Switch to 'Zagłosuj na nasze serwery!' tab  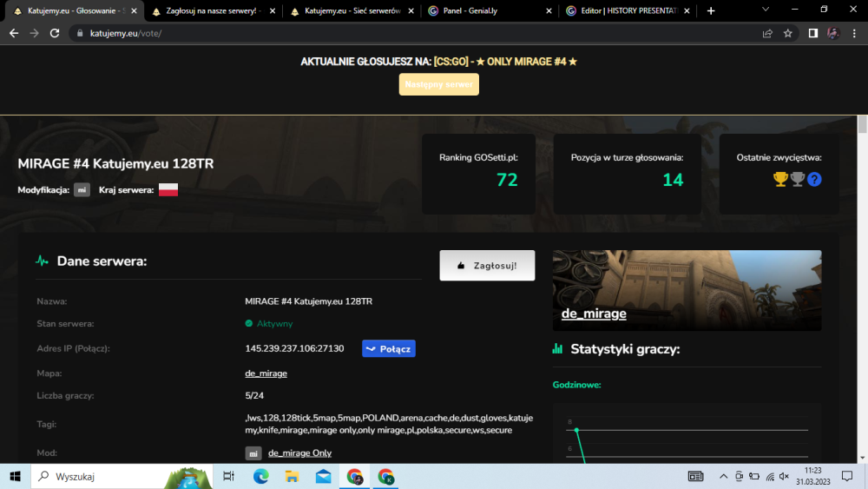point(214,11)
